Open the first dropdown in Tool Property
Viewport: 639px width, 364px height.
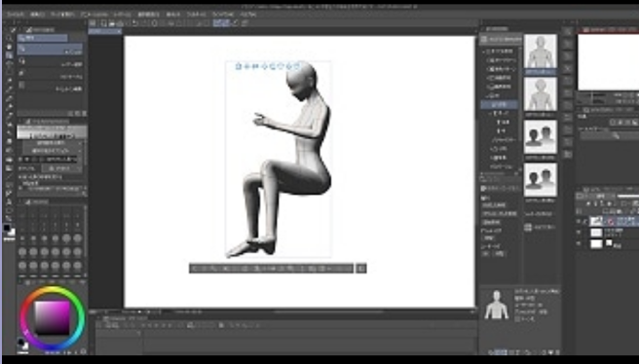pyautogui.click(x=52, y=143)
